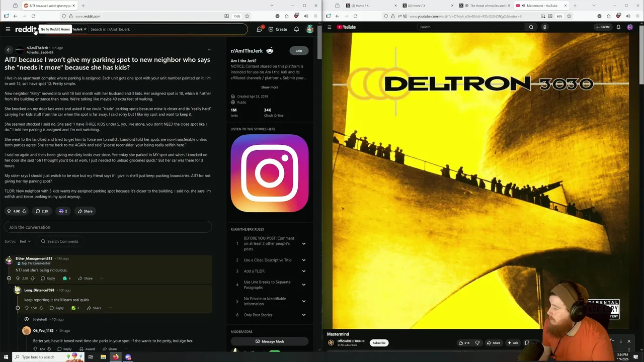The height and width of the screenshot is (362, 644).
Task: Click the YouTube Create button
Action: point(603,27)
